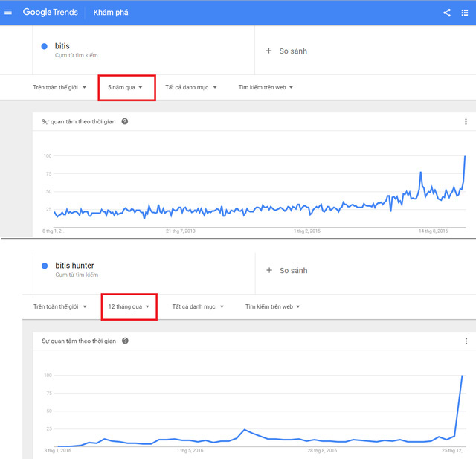Open the lower "Tìm kiếm trên web" dropdown
This screenshot has height=459, width=476.
[273, 306]
